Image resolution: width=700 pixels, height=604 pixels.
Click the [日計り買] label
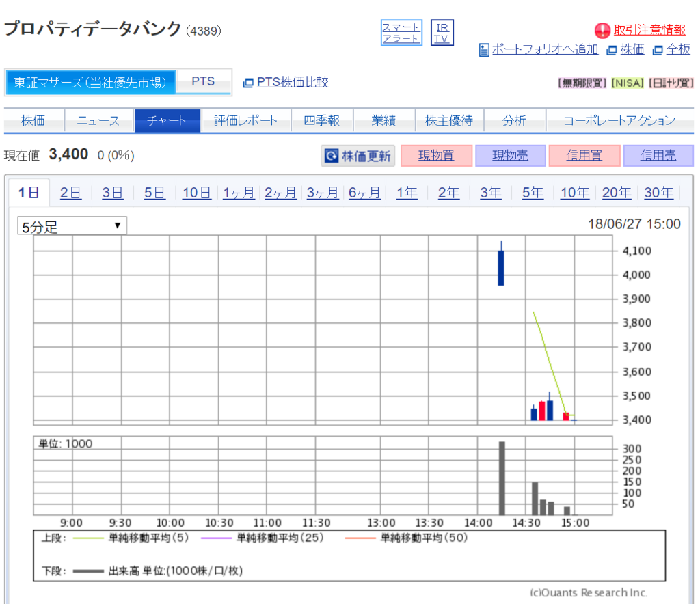(671, 83)
